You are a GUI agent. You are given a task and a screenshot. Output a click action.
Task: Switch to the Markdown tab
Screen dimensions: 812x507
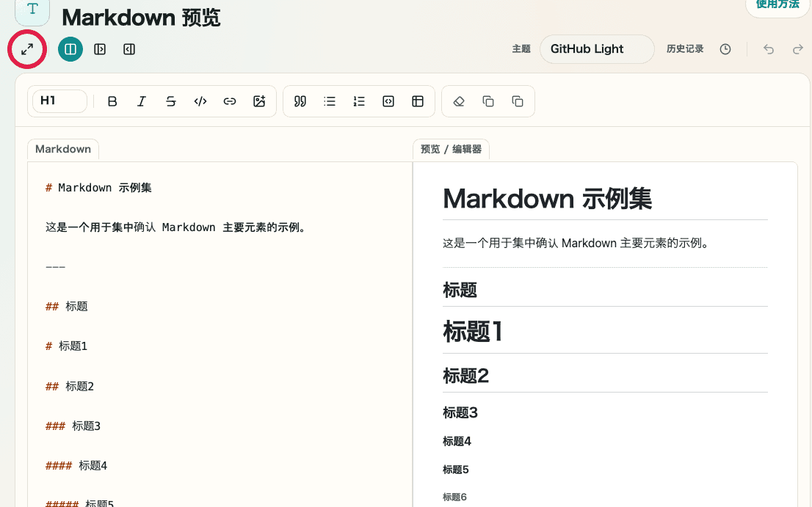tap(62, 149)
